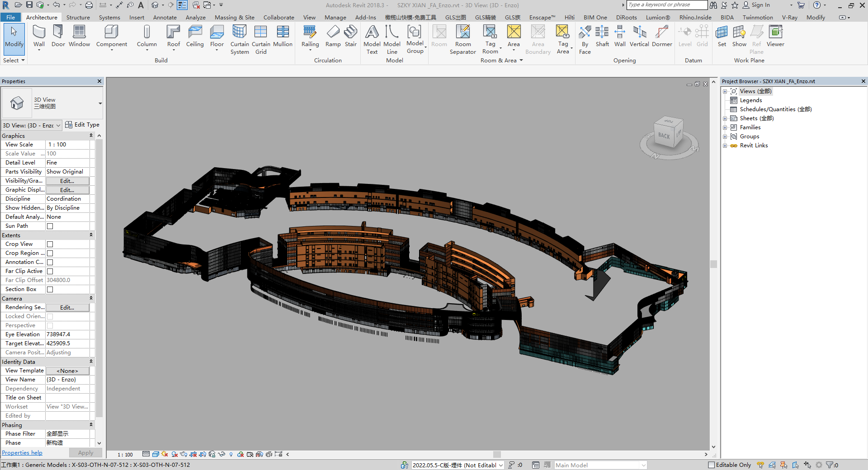Viewport: 868px width, 470px height.
Task: Activate the Mullion tool
Action: click(x=283, y=36)
